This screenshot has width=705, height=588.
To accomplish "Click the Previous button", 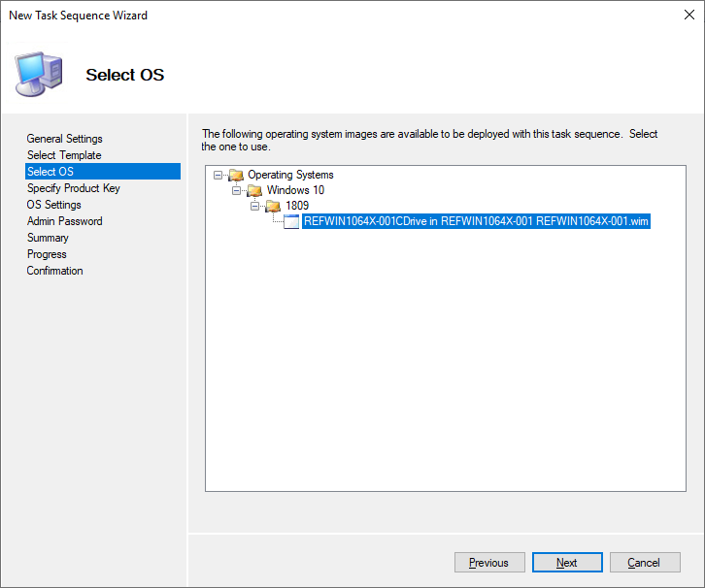I will (x=489, y=563).
